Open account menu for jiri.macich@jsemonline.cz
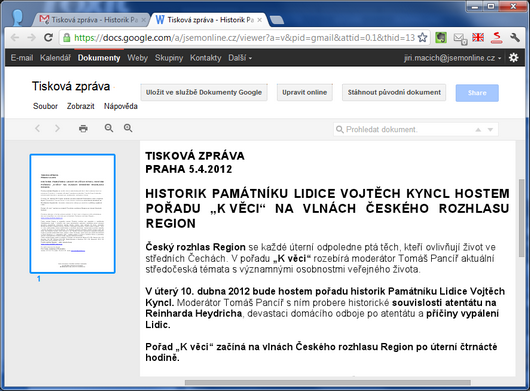This screenshot has width=530, height=391. [452, 58]
